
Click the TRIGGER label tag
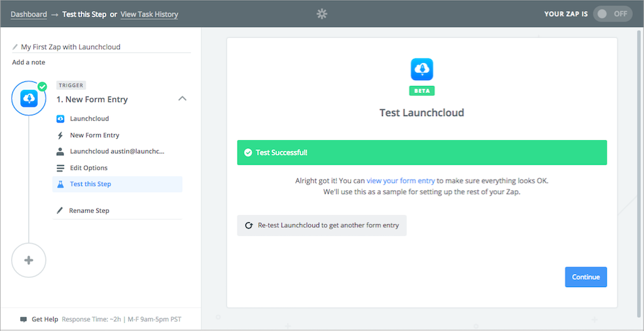pyautogui.click(x=71, y=85)
